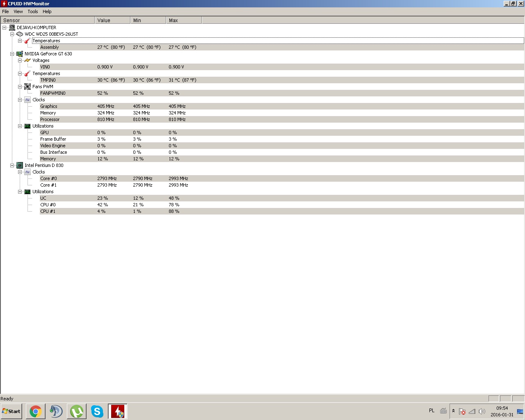Image resolution: width=525 pixels, height=420 pixels.
Task: Collapse the NVIDIA GeForce GT 630 node
Action: (x=12, y=54)
